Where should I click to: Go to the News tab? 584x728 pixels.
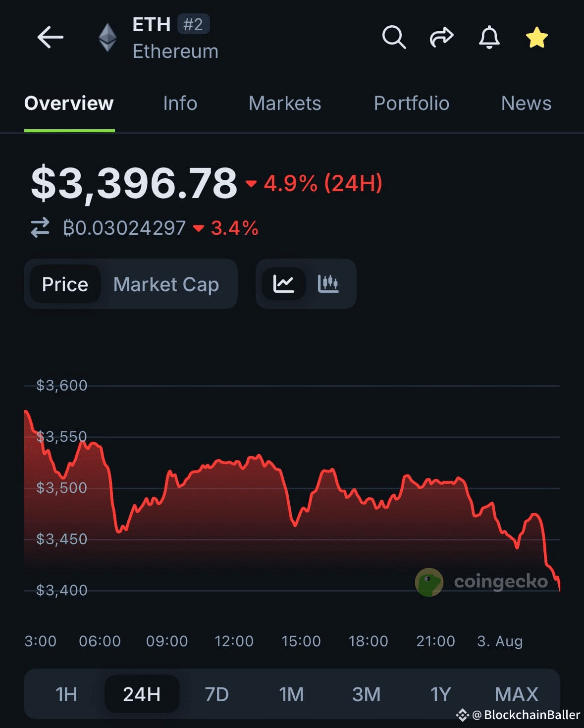pyautogui.click(x=526, y=103)
